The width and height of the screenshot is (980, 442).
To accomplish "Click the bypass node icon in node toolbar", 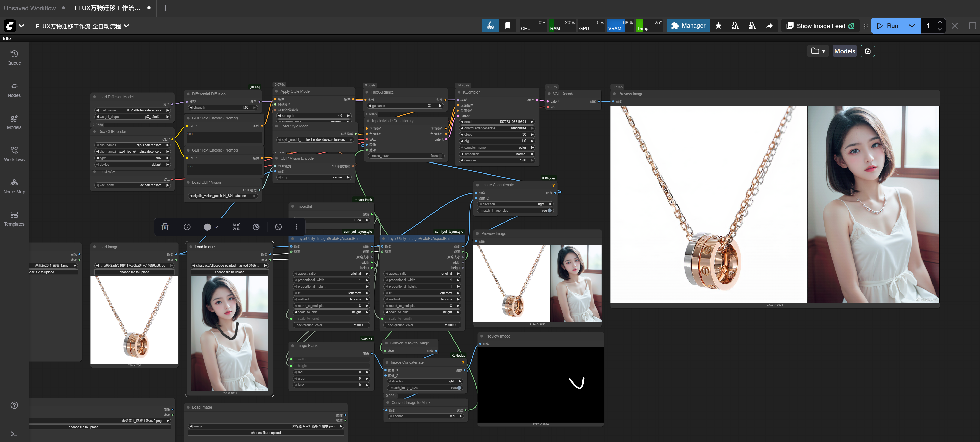I will (x=278, y=227).
